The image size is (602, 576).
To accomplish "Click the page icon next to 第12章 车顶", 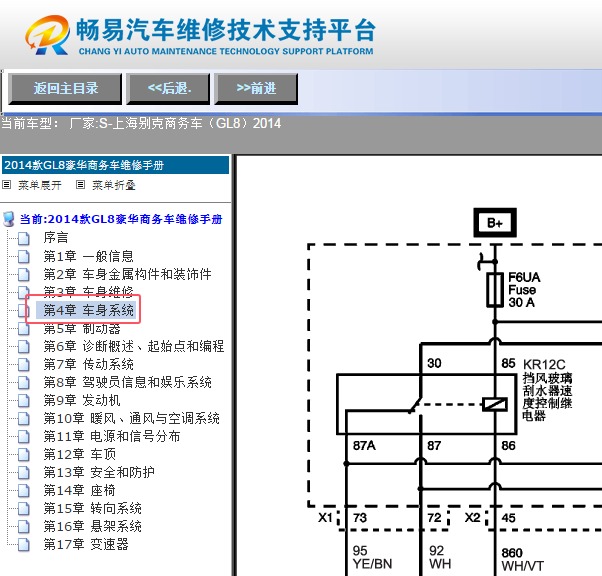I will coord(24,455).
